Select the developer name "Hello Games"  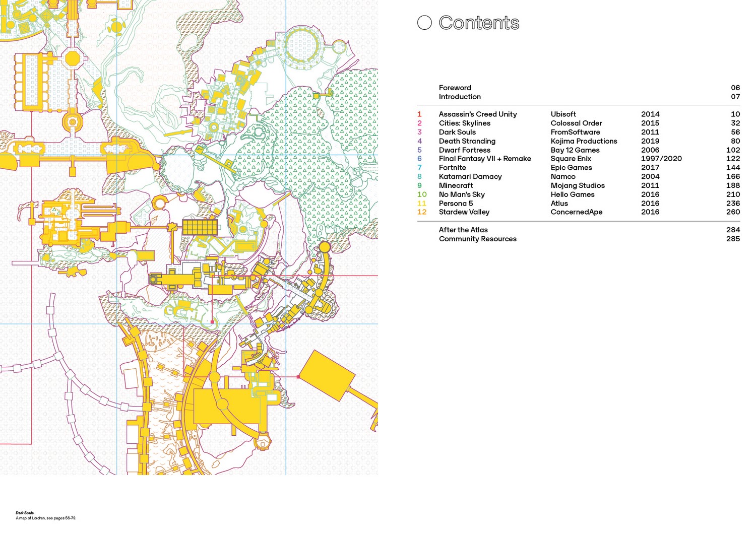(573, 194)
